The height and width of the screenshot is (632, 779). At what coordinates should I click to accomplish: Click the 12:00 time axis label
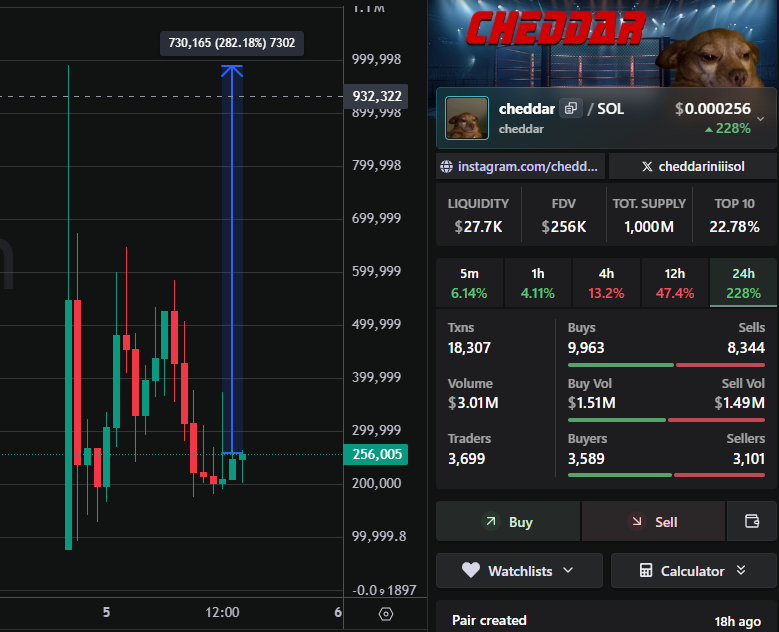click(x=222, y=612)
